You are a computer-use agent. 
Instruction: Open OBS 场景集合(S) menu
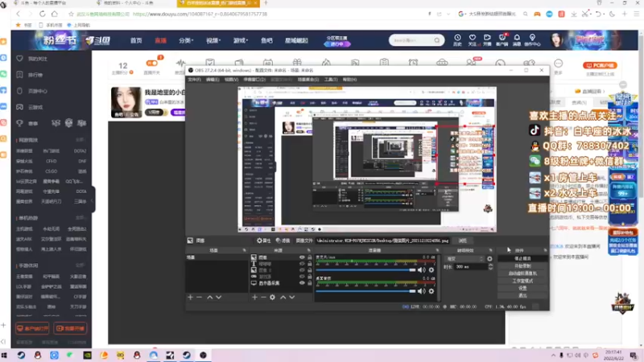(308, 80)
